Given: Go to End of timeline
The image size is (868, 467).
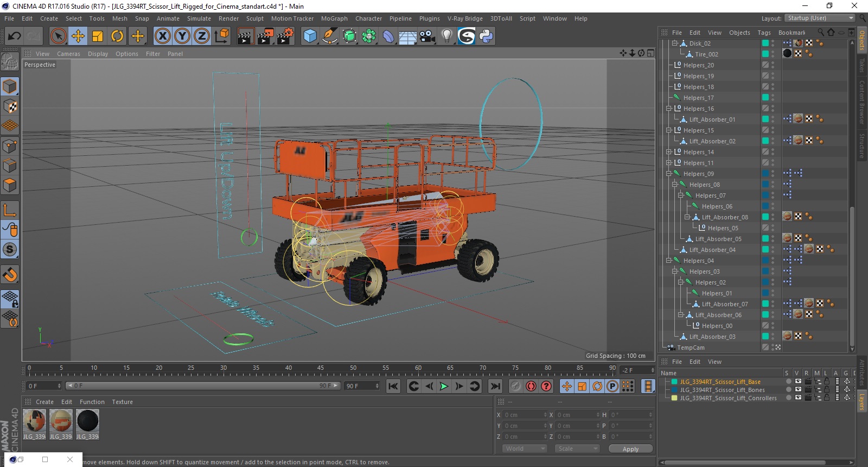Looking at the screenshot, I should (x=495, y=386).
